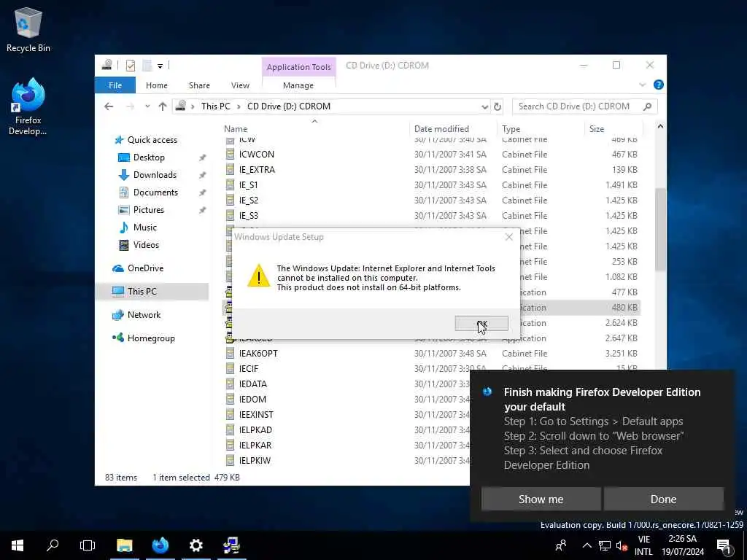The width and height of the screenshot is (747, 560).
Task: Open taskbar Search magnifier
Action: (53, 545)
